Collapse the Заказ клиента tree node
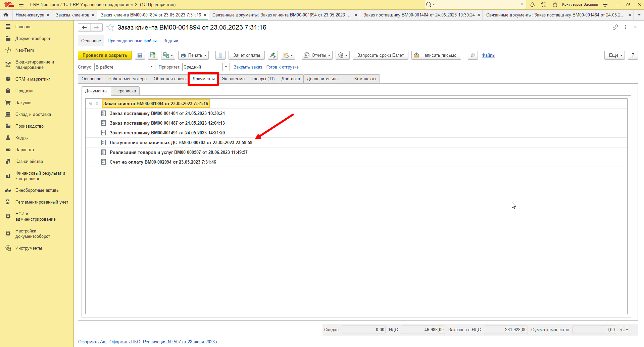 (x=91, y=103)
